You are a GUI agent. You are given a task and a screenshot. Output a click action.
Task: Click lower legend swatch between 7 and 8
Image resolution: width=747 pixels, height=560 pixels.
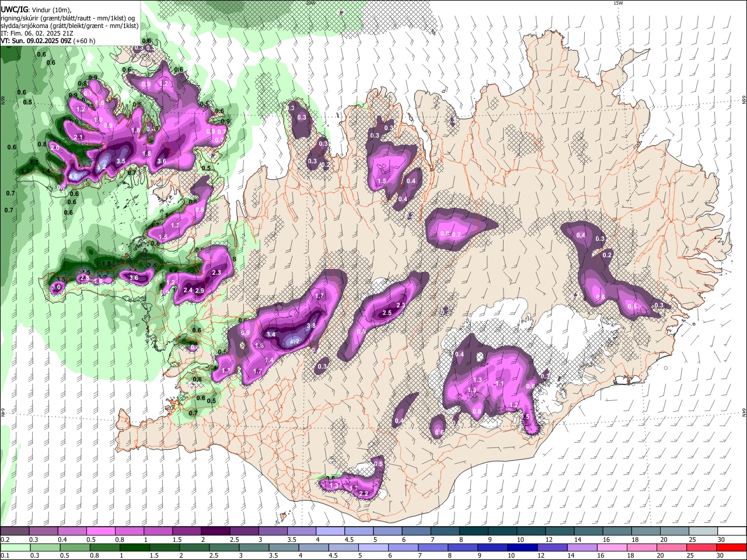coord(432,547)
